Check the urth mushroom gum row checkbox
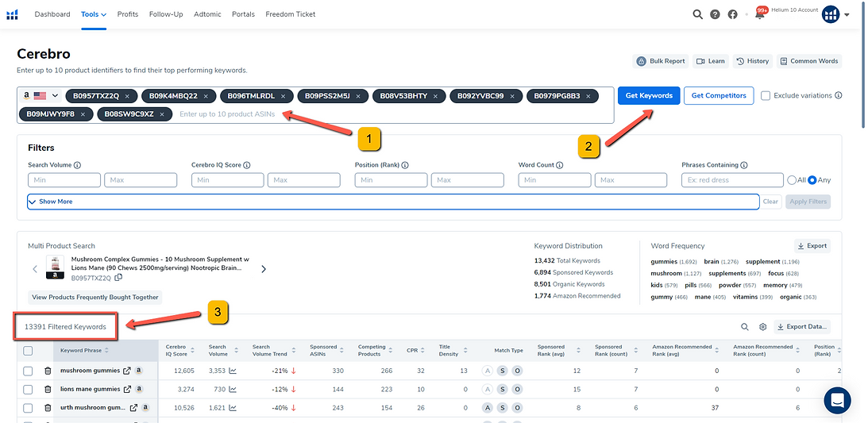Screen dimensions: 868x423 [x=29, y=408]
